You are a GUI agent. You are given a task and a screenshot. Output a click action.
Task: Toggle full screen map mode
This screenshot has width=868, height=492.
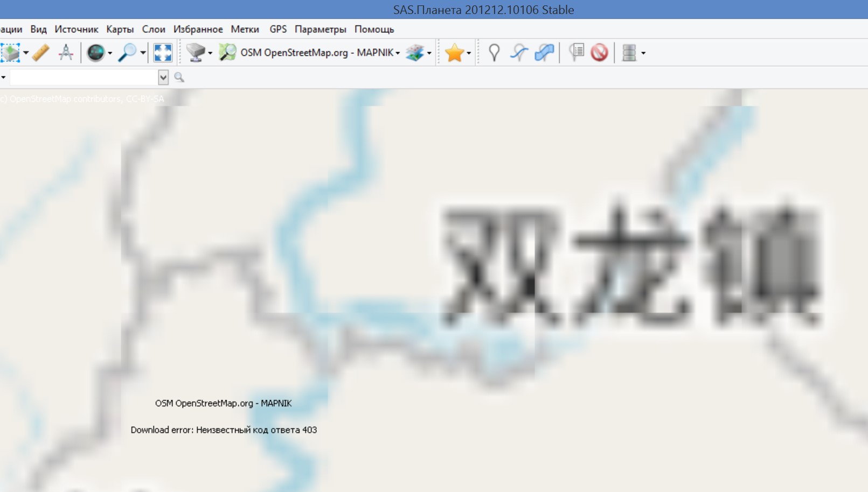click(163, 53)
